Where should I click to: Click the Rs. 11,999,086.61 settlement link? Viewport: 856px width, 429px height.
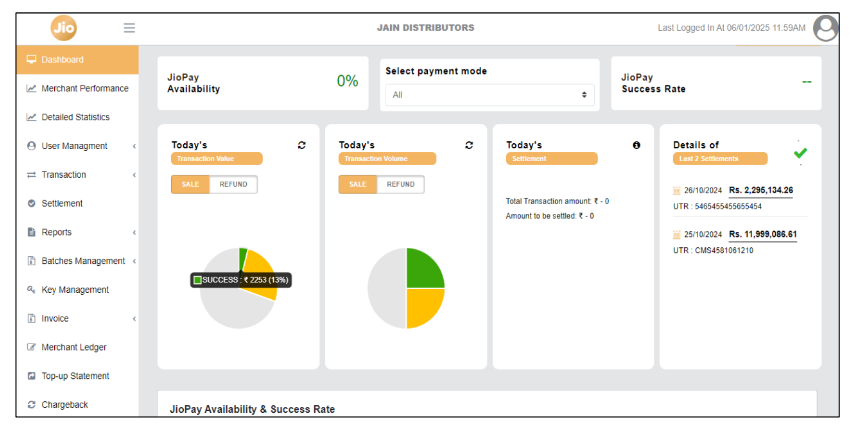click(x=763, y=235)
